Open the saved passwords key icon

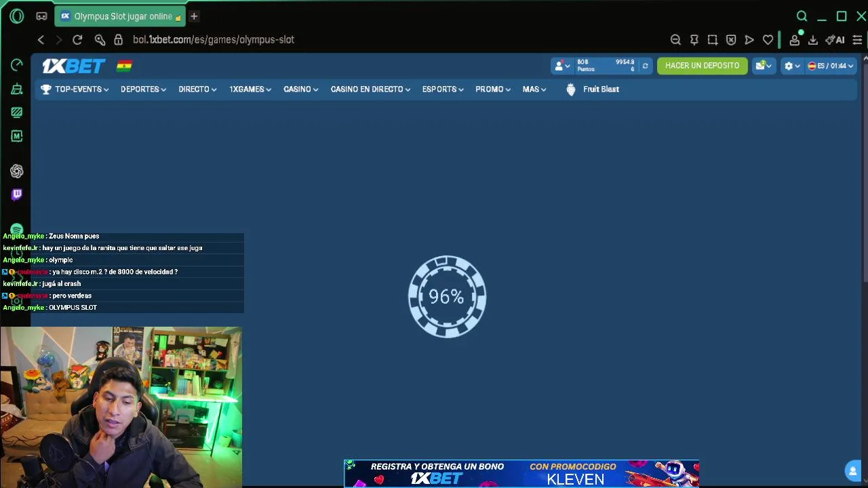tap(100, 40)
